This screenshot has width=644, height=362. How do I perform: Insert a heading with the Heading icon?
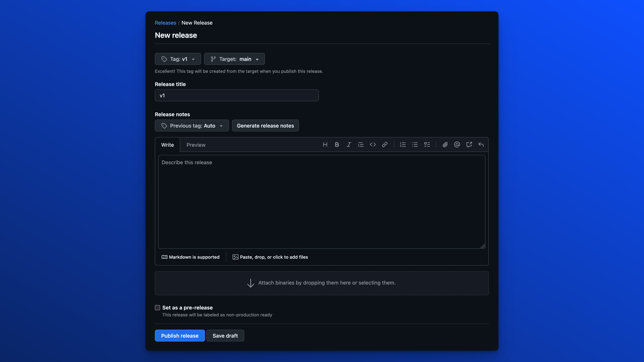point(325,144)
